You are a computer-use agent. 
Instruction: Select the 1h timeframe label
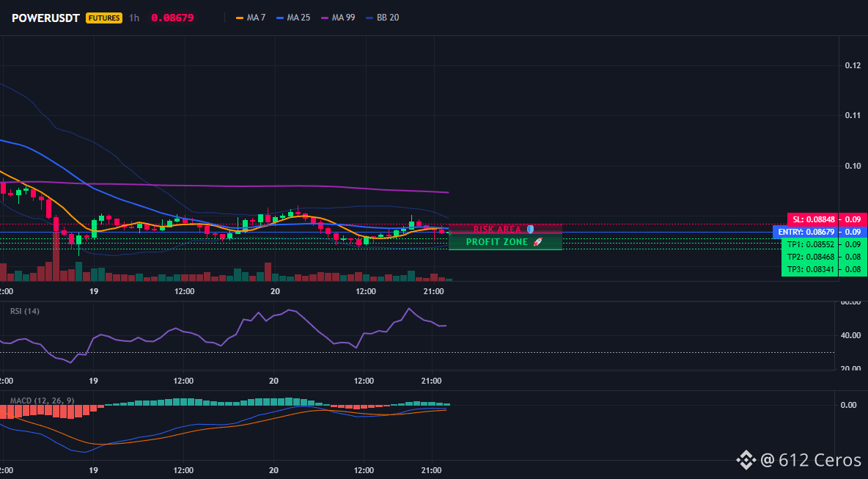[x=134, y=18]
